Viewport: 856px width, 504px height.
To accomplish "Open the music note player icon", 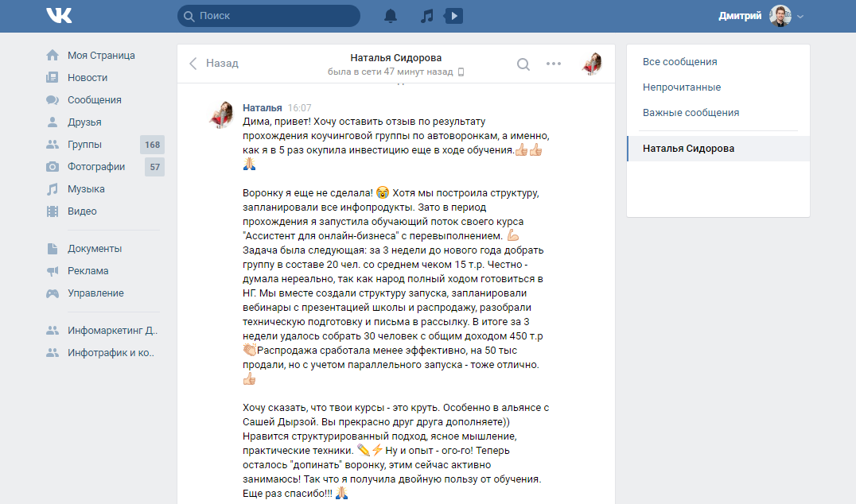I will (x=427, y=16).
